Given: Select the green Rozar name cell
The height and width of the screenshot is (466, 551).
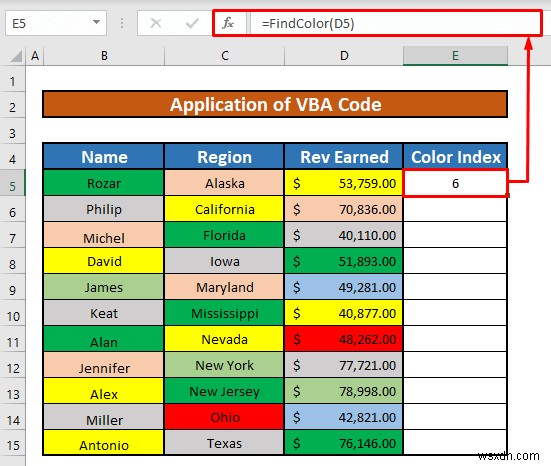Looking at the screenshot, I should click(104, 183).
